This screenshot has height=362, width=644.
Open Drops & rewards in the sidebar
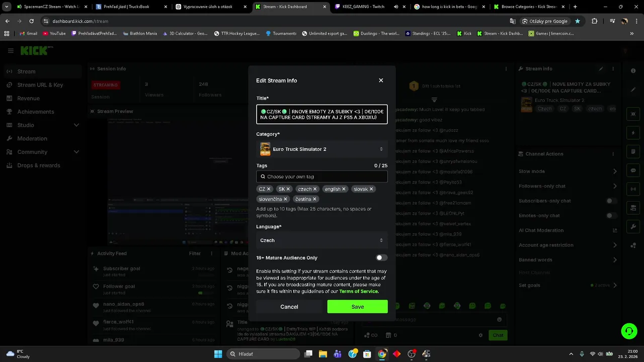pyautogui.click(x=42, y=165)
